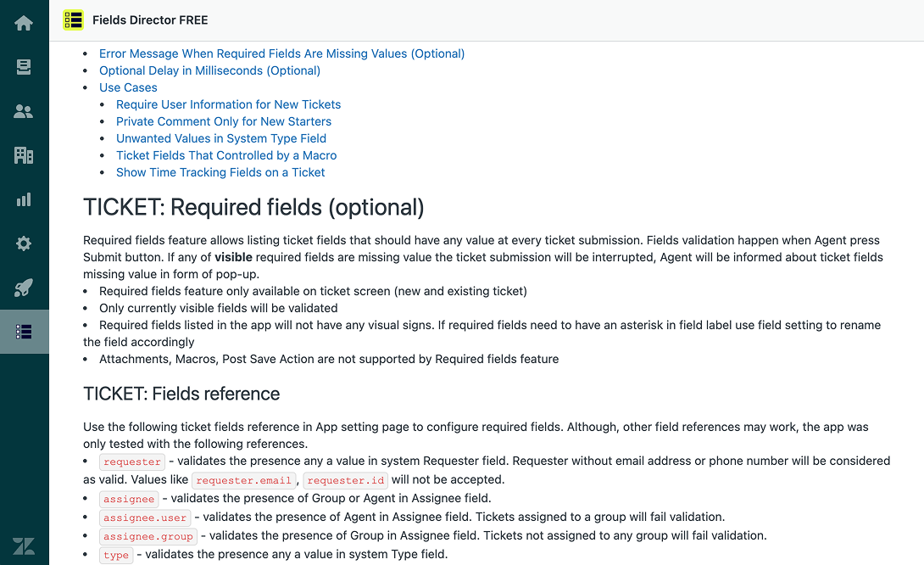The image size is (924, 565).
Task: Click the Fields Director FREE title
Action: pos(150,20)
